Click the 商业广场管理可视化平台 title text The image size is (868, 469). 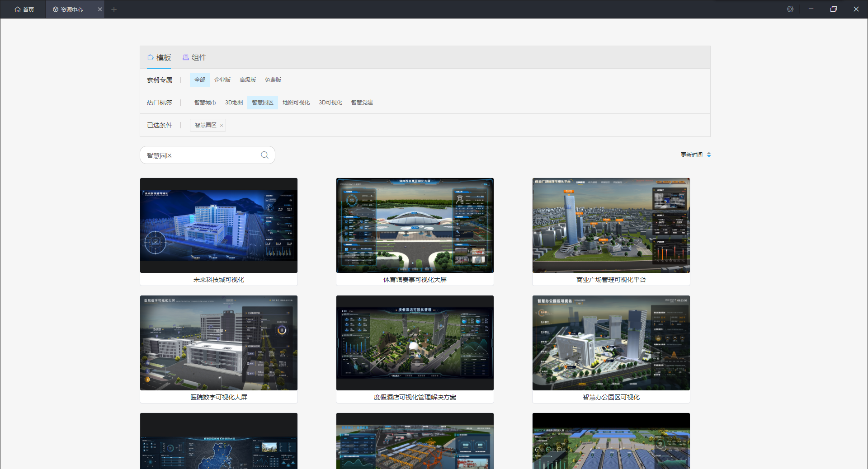[x=611, y=280]
